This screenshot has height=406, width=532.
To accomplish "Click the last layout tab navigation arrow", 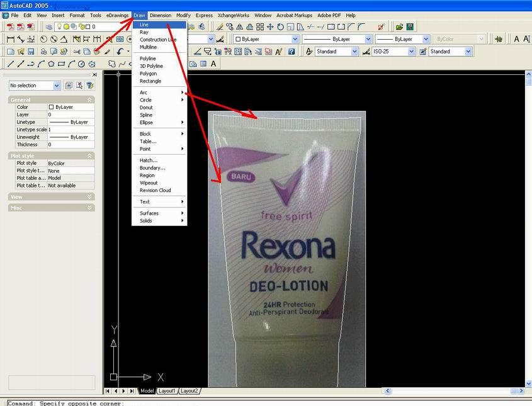I will pyautogui.click(x=132, y=391).
